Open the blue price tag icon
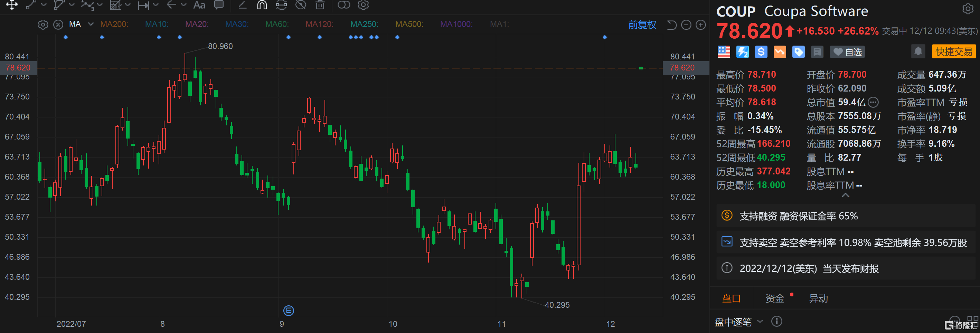 pos(798,52)
